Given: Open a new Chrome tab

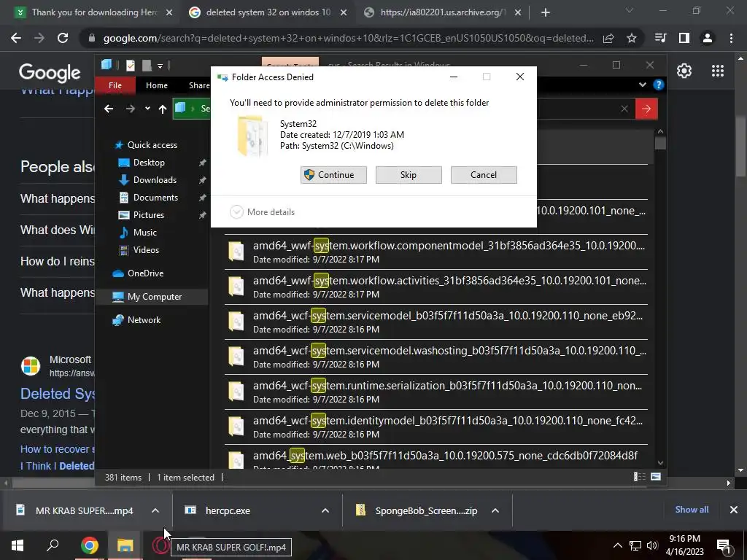Looking at the screenshot, I should tap(546, 12).
